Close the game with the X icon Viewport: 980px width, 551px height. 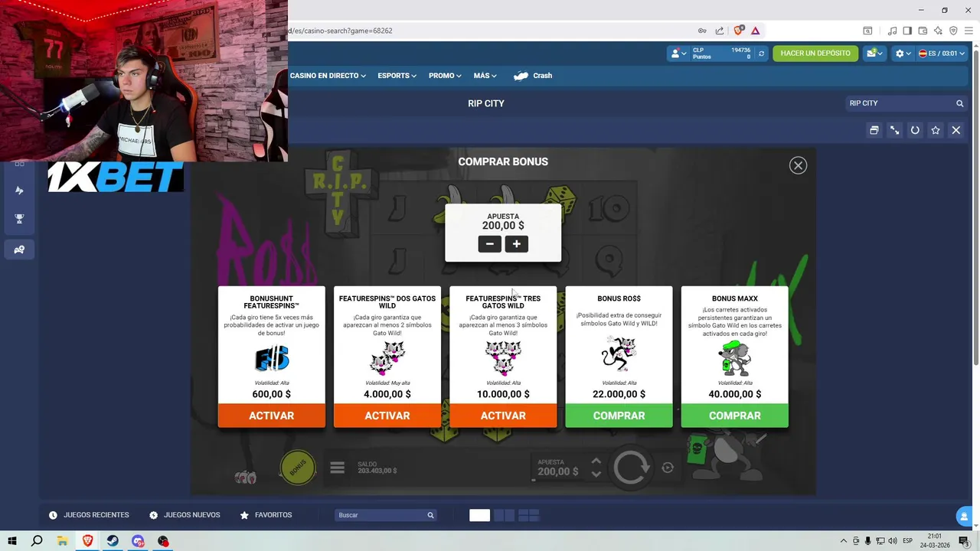point(955,130)
